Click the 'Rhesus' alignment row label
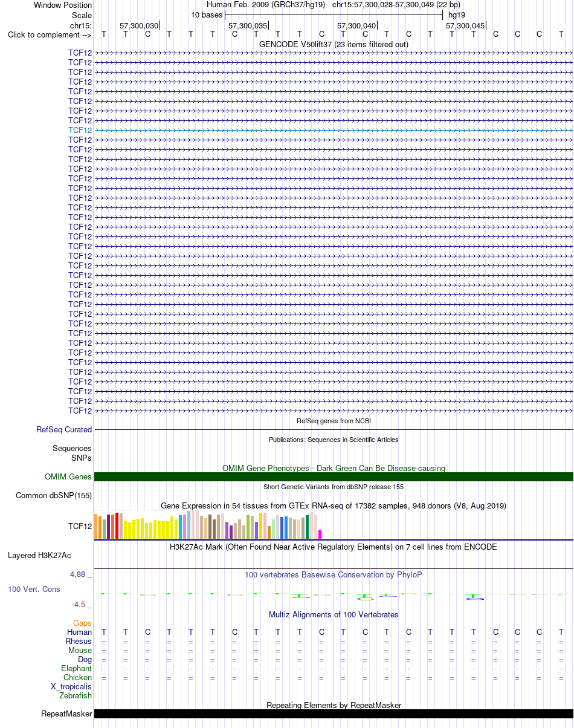The height and width of the screenshot is (728, 574). 79,641
